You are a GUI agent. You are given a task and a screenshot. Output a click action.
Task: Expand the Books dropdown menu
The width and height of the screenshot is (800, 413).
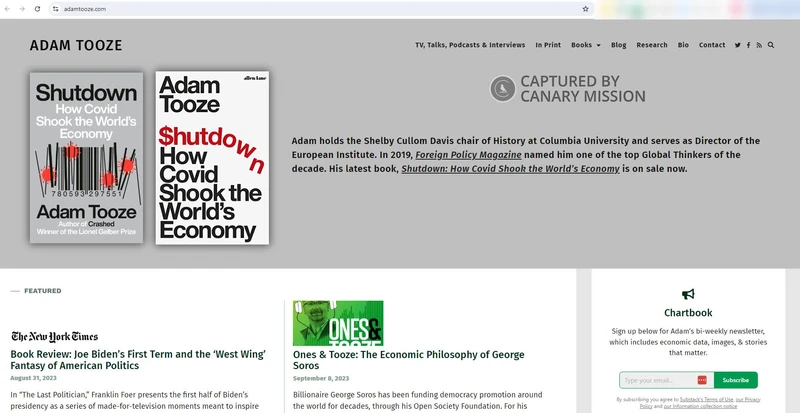[585, 45]
